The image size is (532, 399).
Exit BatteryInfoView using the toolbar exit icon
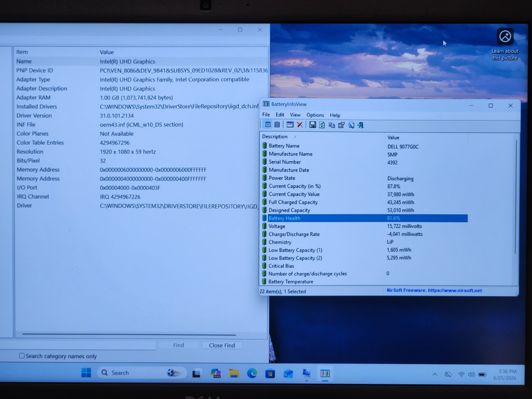[x=360, y=125]
